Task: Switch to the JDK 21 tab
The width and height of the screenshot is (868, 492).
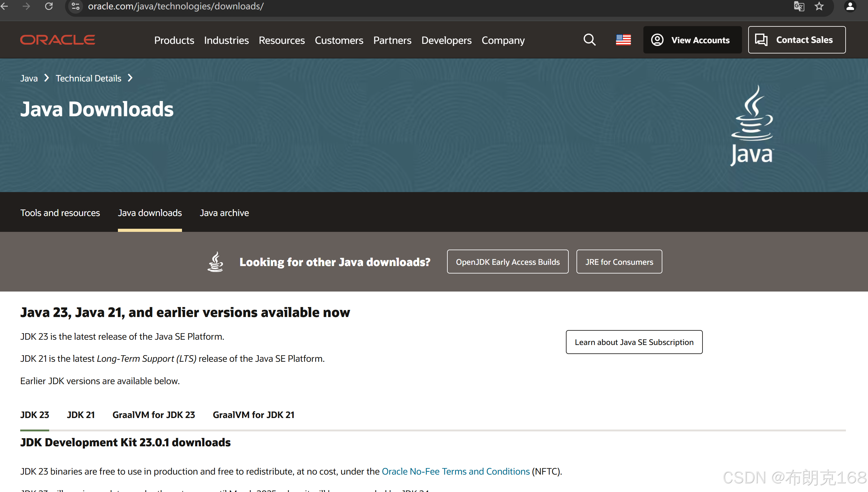Action: pyautogui.click(x=81, y=415)
